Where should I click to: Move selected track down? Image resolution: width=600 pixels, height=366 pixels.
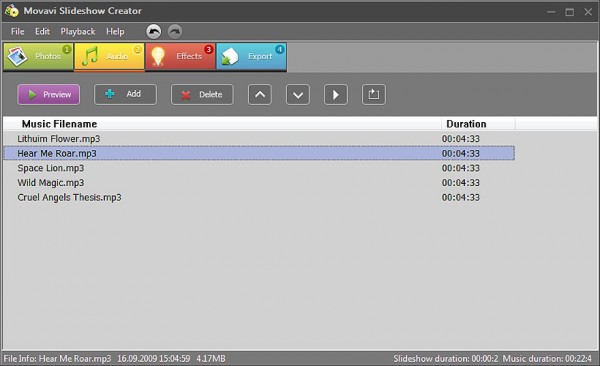(298, 94)
